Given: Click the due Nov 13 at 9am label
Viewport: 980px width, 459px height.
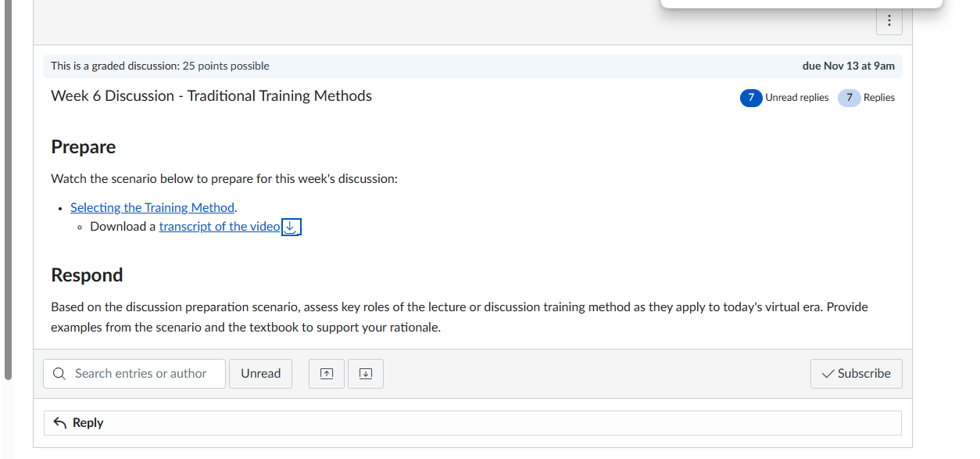Looking at the screenshot, I should coord(848,66).
